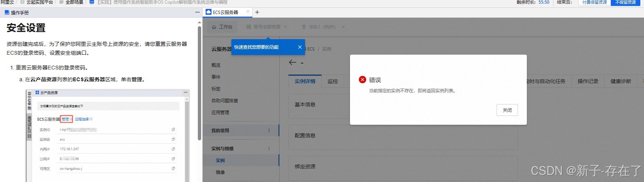The width and height of the screenshot is (644, 182).
Task: Click 阿里云 in the top breadcrumb
Action: coord(7,3)
